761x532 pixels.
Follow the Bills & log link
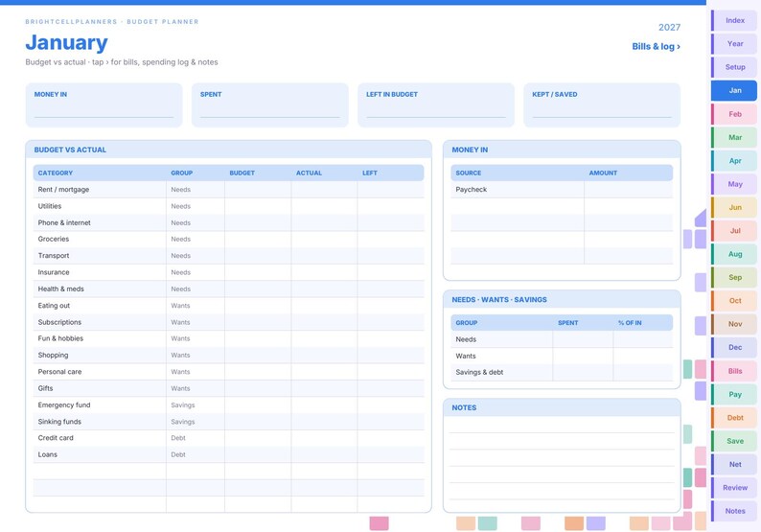(656, 47)
